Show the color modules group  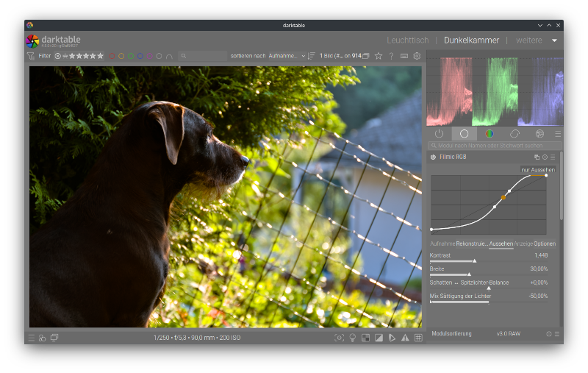pos(490,134)
